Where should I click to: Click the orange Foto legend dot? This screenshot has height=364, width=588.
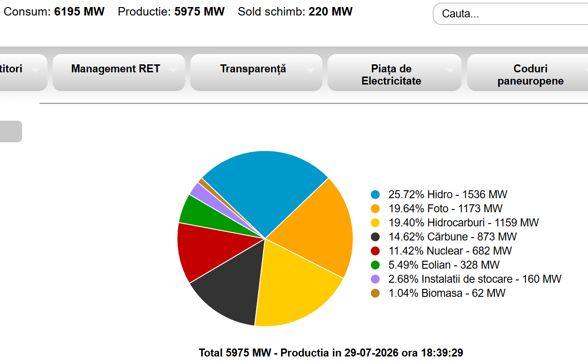375,209
